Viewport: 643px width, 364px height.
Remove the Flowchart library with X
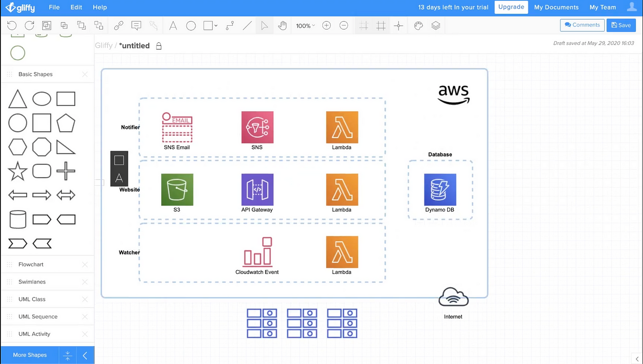click(x=85, y=264)
